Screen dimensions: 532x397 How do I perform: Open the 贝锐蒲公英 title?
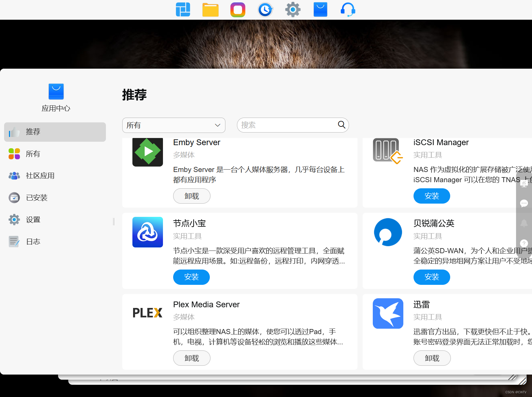click(434, 223)
